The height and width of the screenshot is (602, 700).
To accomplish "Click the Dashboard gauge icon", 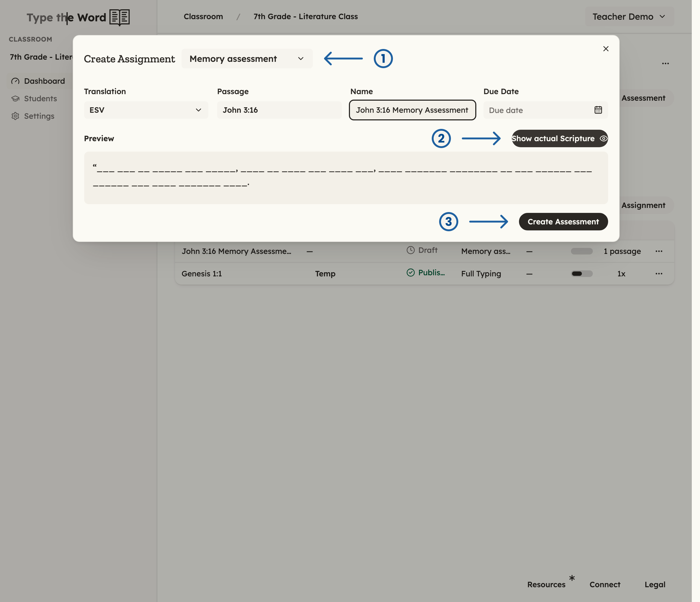I will (15, 81).
